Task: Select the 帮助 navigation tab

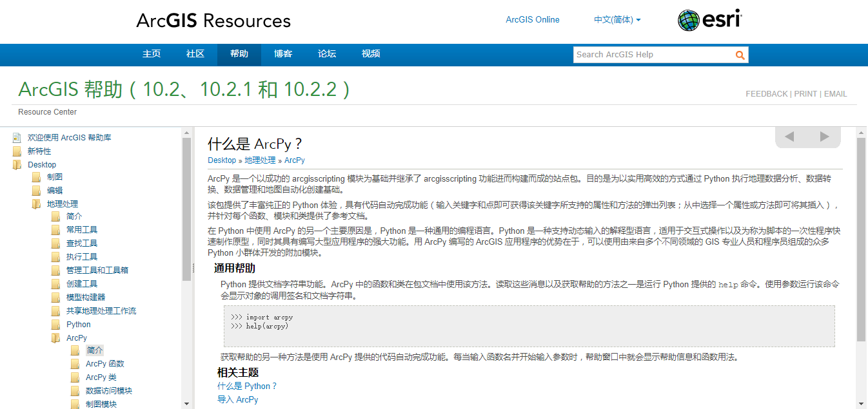Action: coord(239,54)
